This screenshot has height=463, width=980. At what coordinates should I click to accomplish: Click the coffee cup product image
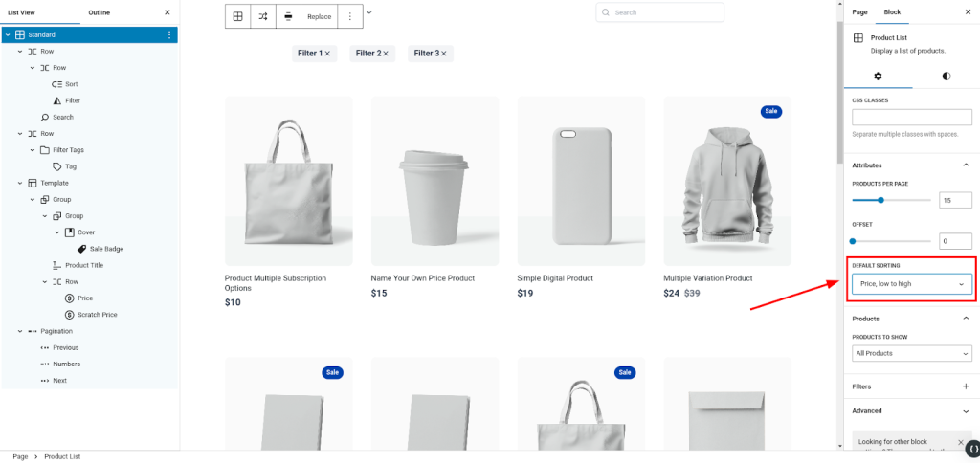pyautogui.click(x=435, y=181)
